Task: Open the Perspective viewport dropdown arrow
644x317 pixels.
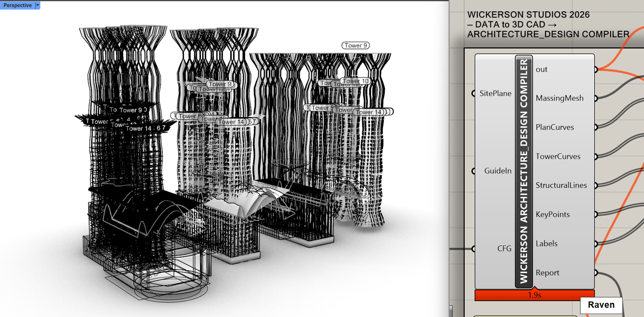Action: click(38, 5)
